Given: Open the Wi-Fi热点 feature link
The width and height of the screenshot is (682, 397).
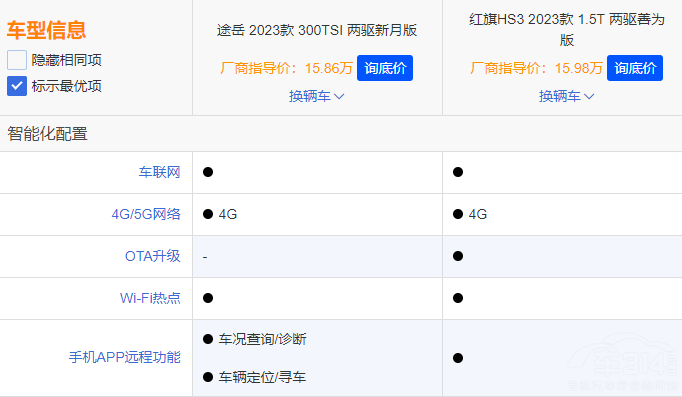Looking at the screenshot, I should pos(150,298).
